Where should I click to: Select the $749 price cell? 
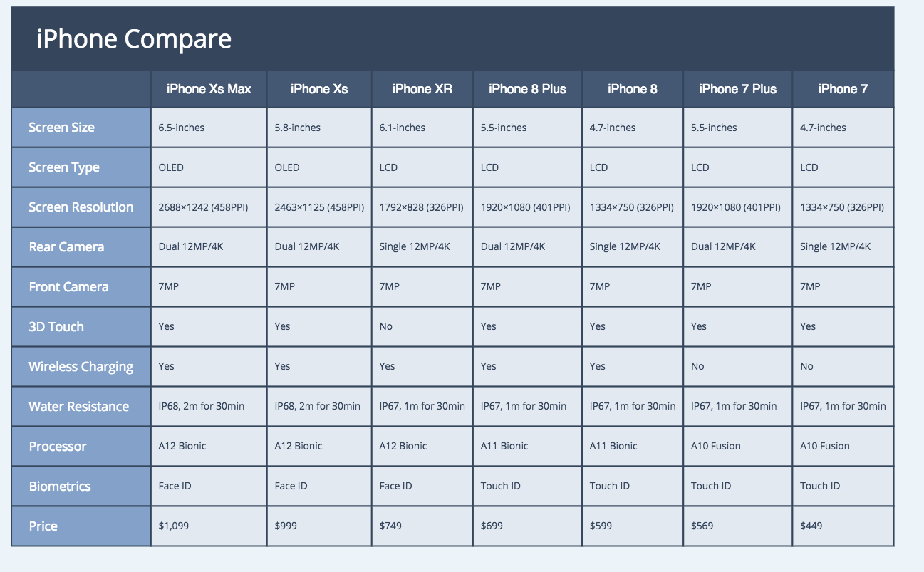[390, 526]
